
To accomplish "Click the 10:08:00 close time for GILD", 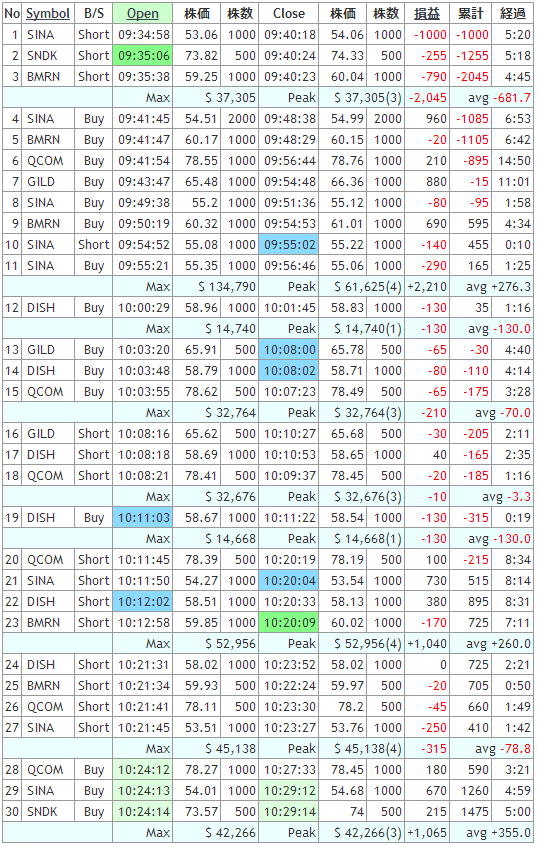I will [x=289, y=350].
